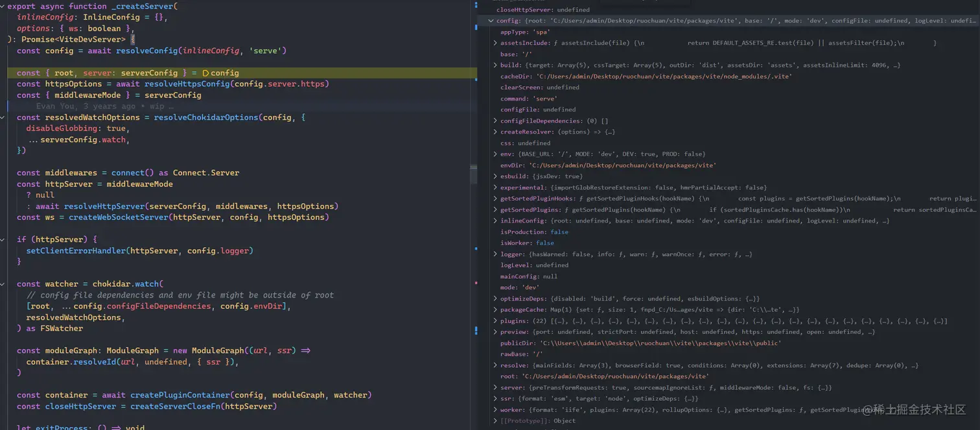Screen dimensions: 980x430
Task: Click setClientErrorHandler call in code
Action: tap(76, 250)
